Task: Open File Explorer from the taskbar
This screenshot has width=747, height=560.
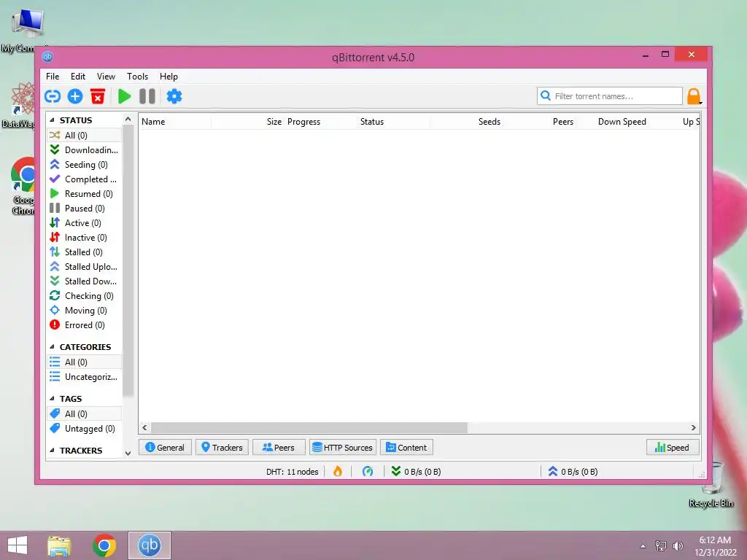Action: pos(59,545)
